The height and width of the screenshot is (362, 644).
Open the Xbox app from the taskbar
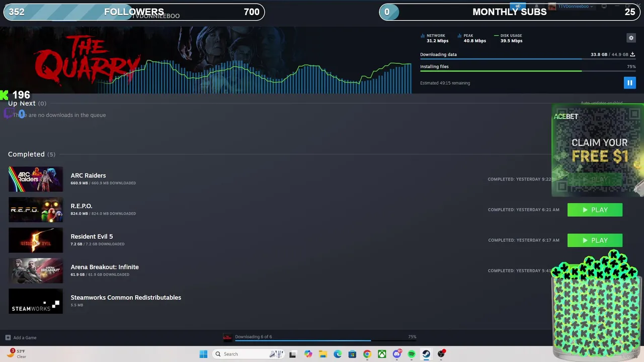point(382,354)
